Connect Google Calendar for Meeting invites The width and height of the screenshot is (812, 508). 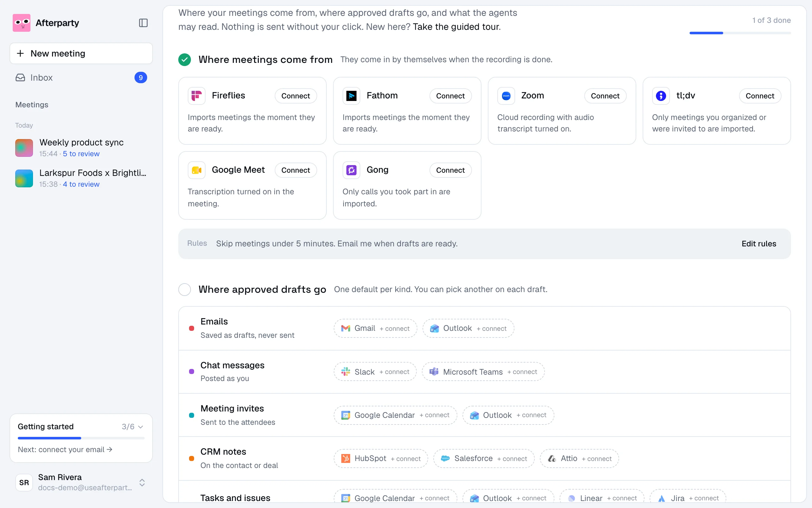click(395, 415)
